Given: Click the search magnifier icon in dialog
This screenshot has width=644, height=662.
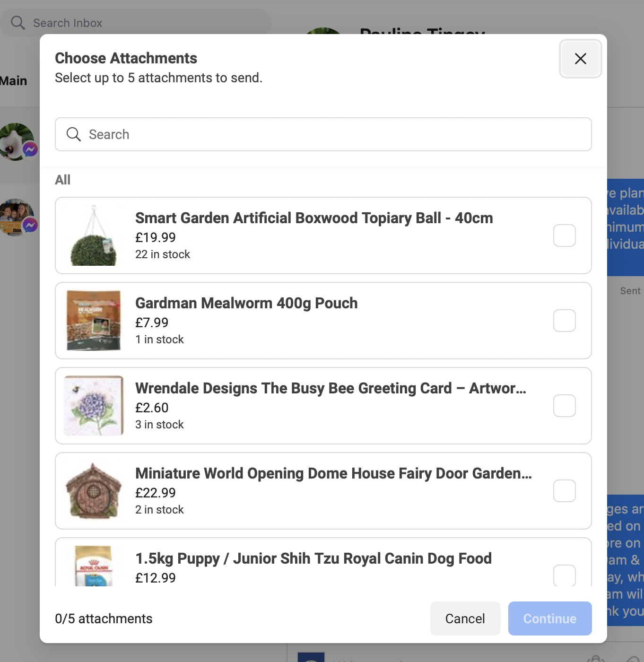Looking at the screenshot, I should pyautogui.click(x=73, y=134).
